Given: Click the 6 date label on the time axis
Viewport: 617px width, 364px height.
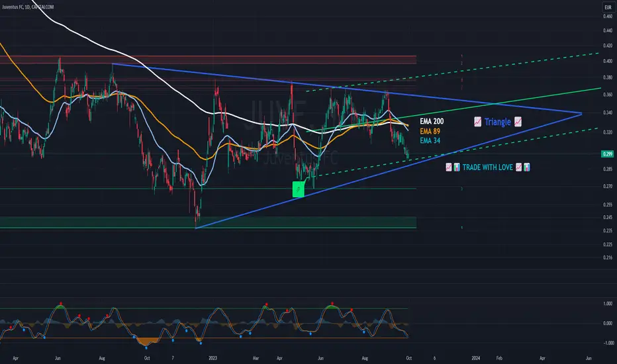Looking at the screenshot, I should click(x=434, y=358).
